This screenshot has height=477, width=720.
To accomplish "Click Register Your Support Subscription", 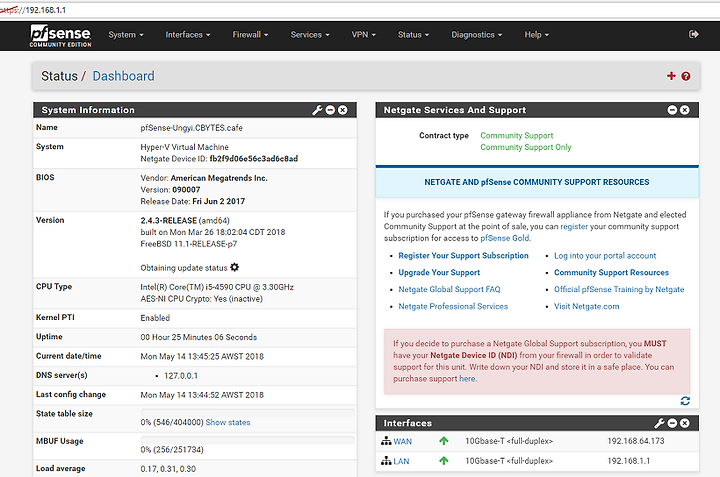I will coord(463,256).
